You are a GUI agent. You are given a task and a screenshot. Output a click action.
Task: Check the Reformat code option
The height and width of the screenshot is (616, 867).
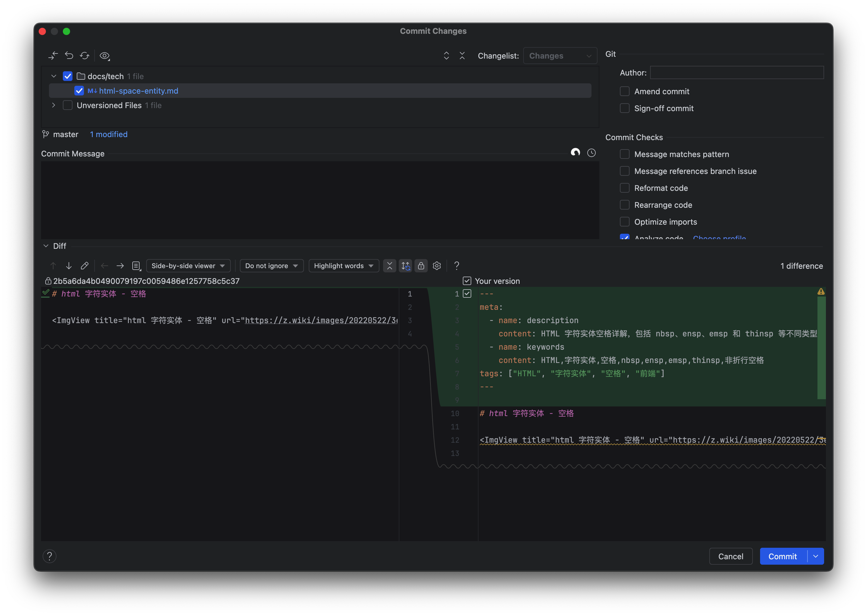(624, 188)
